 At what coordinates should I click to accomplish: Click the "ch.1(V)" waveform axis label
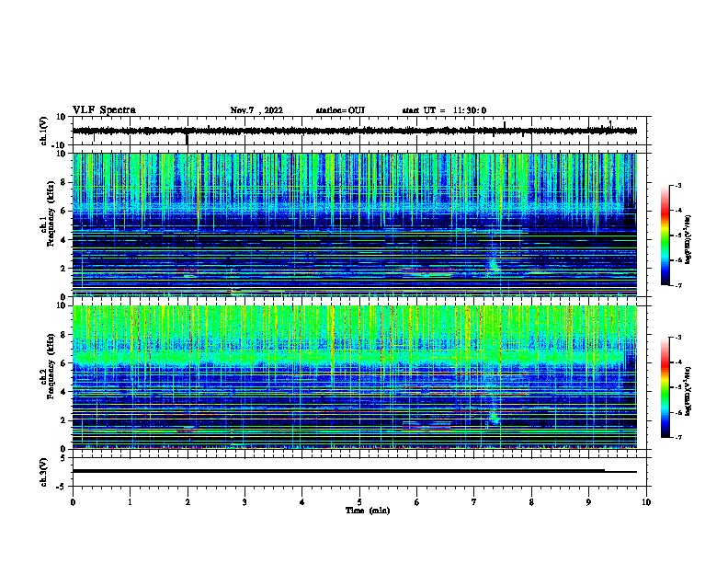click(44, 131)
